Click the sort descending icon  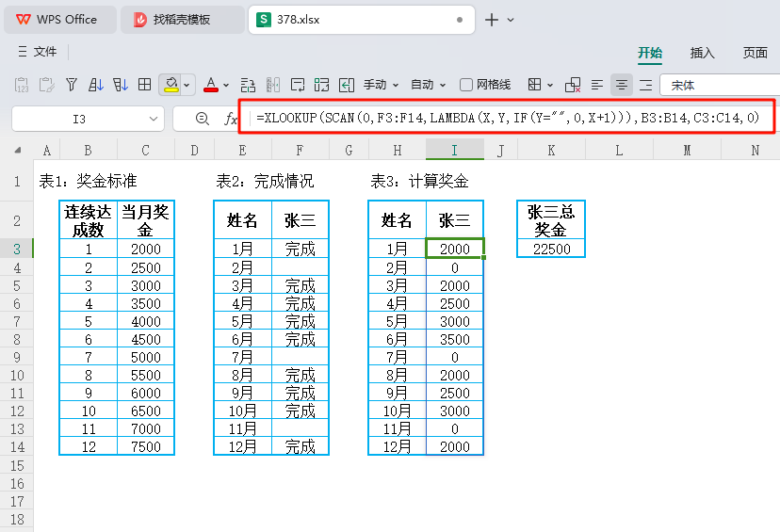(x=120, y=85)
